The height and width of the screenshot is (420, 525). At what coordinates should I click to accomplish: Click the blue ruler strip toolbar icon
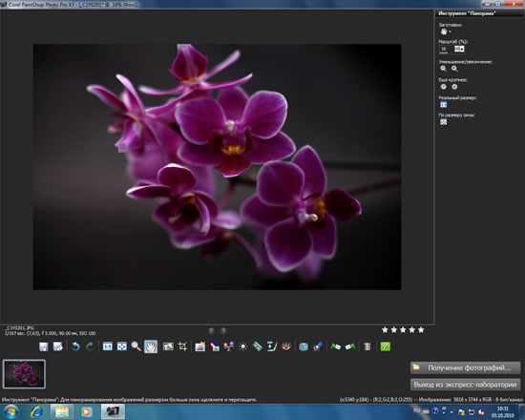[x=257, y=346]
